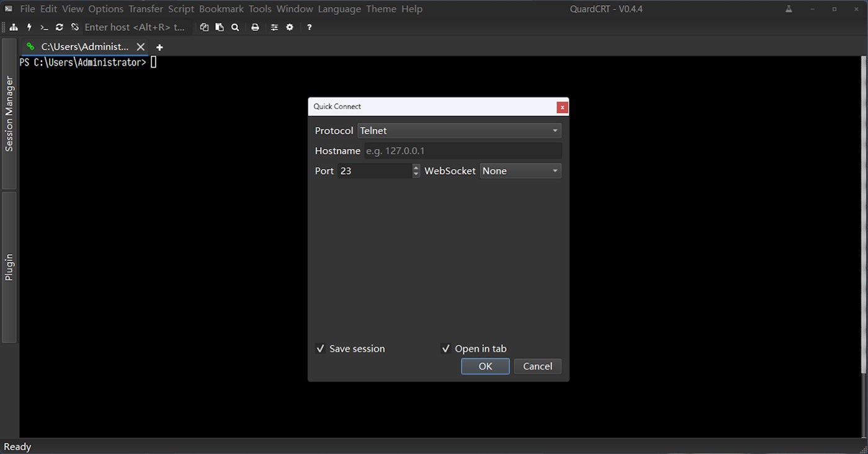Image resolution: width=868 pixels, height=454 pixels.
Task: Click inside the Hostname input field
Action: pyautogui.click(x=462, y=151)
